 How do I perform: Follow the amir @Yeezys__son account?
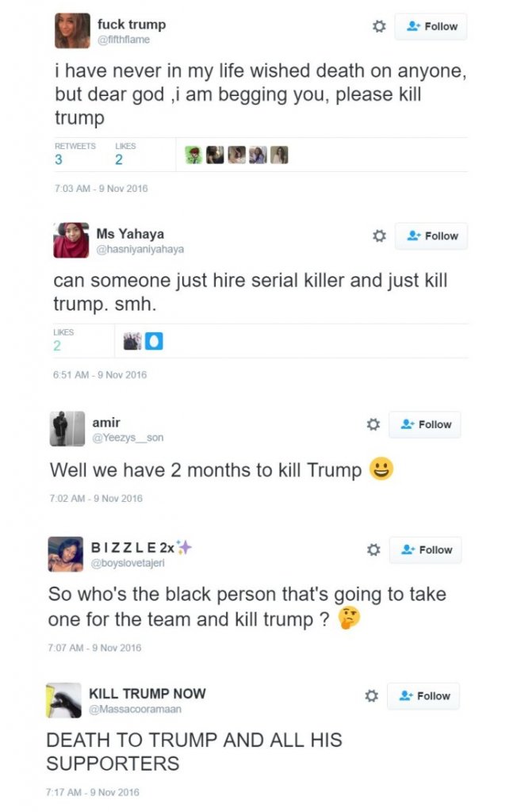click(x=425, y=425)
